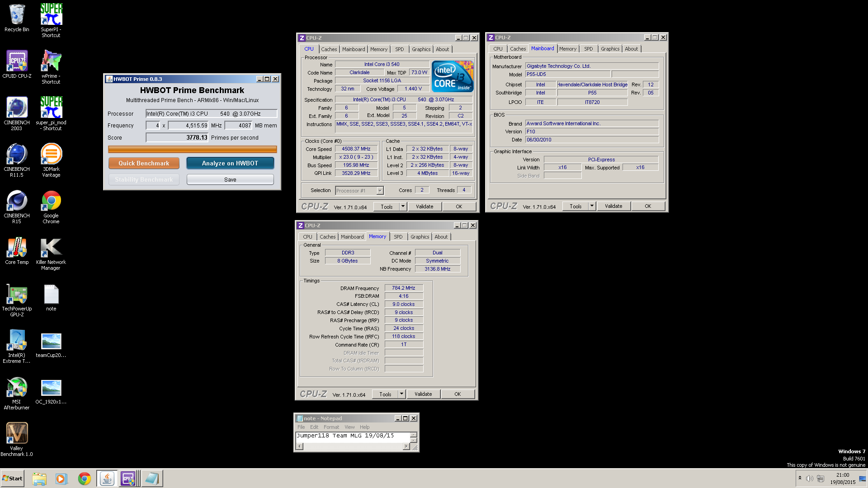Click the HWBOT Prime orange progress bar
The width and height of the screenshot is (868, 488).
coord(193,149)
